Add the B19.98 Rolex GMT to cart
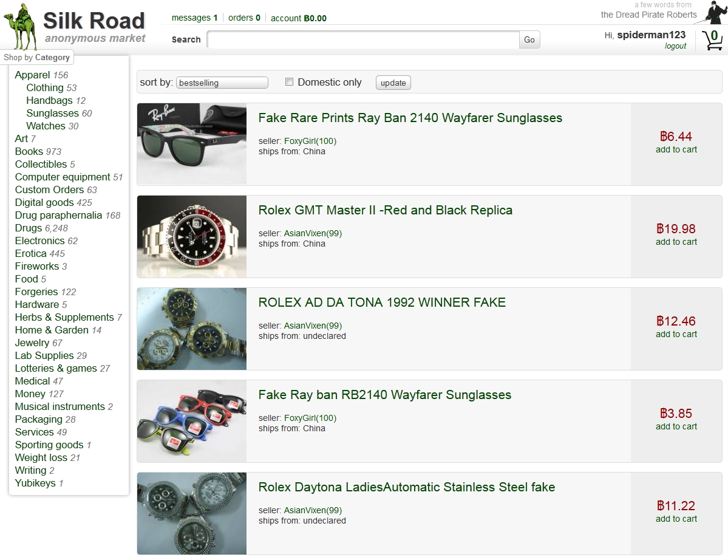Image resolution: width=728 pixels, height=560 pixels. [x=676, y=242]
